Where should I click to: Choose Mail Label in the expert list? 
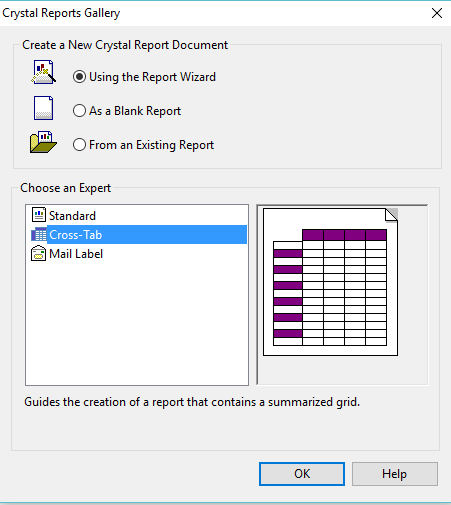coord(76,254)
